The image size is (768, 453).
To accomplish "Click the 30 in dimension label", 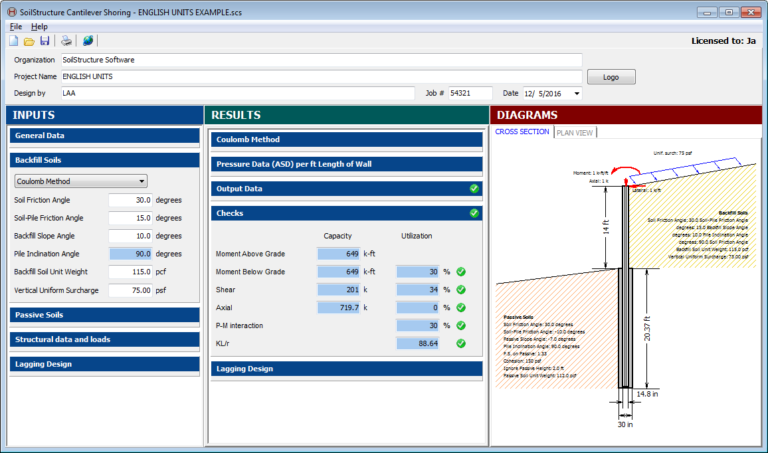I will pos(625,425).
